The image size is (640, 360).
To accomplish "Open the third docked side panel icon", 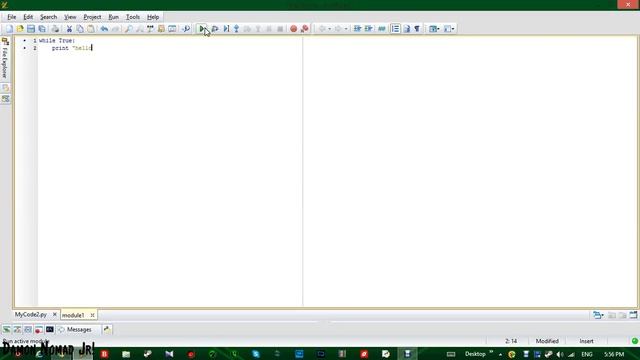I will 5,99.
